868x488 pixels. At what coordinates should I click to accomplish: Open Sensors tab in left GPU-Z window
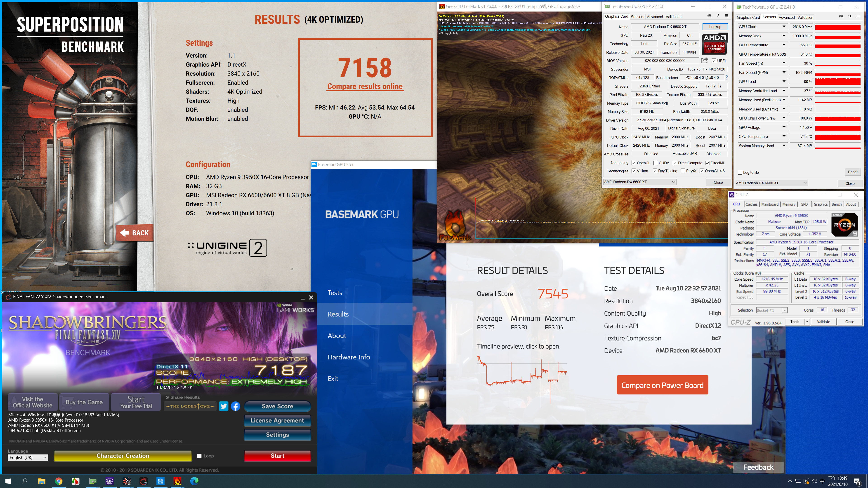pyautogui.click(x=637, y=16)
